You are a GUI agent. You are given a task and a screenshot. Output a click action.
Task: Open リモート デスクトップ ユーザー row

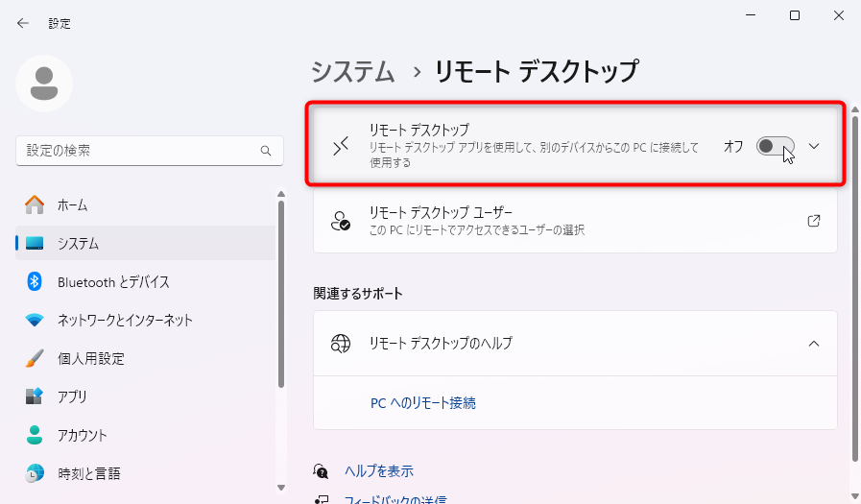[575, 221]
